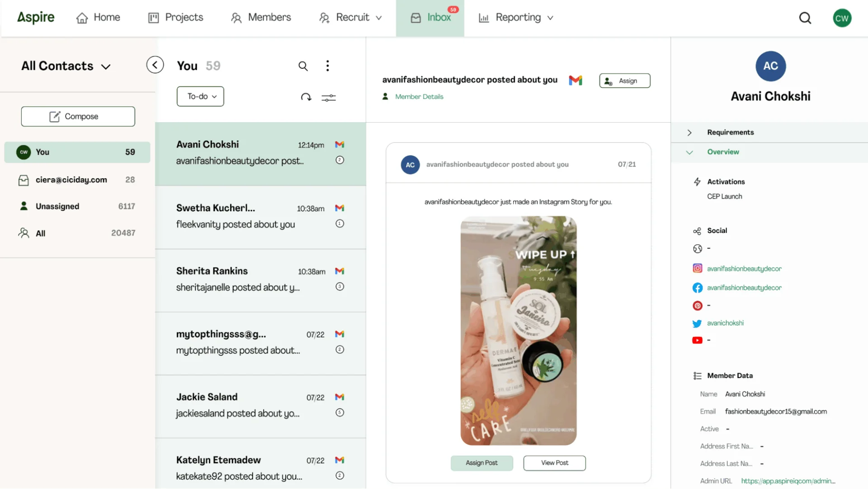Collapse the inbox list with the back arrow
This screenshot has width=868, height=489.
click(x=155, y=64)
